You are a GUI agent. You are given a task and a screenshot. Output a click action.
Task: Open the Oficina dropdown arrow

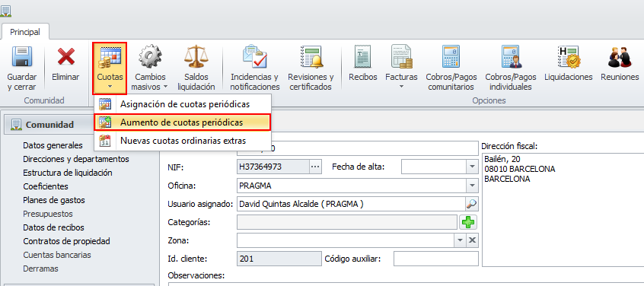[471, 186]
